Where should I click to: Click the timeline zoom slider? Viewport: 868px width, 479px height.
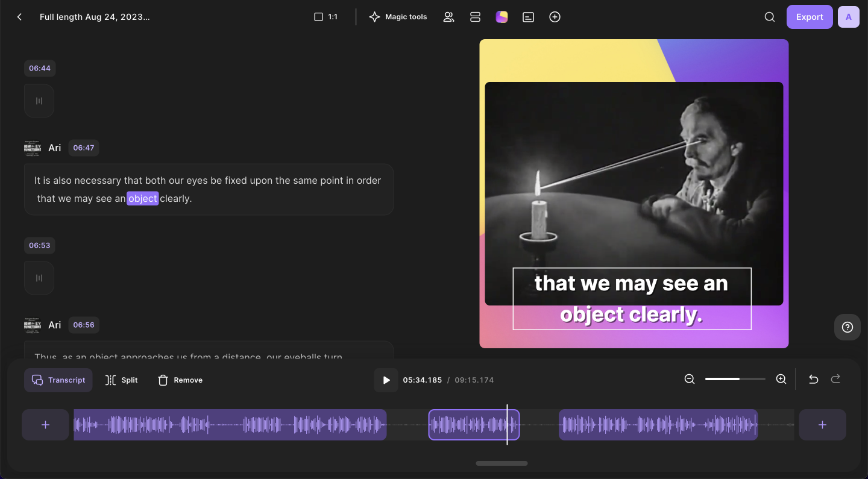pos(735,379)
